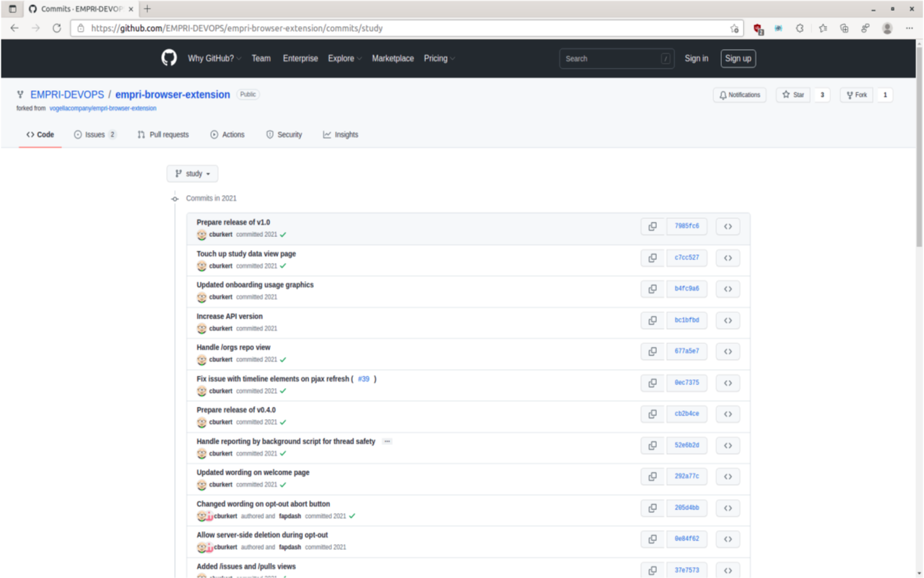Browse repository at commit 205d4bb
This screenshot has height=578, width=924.
[x=728, y=508]
